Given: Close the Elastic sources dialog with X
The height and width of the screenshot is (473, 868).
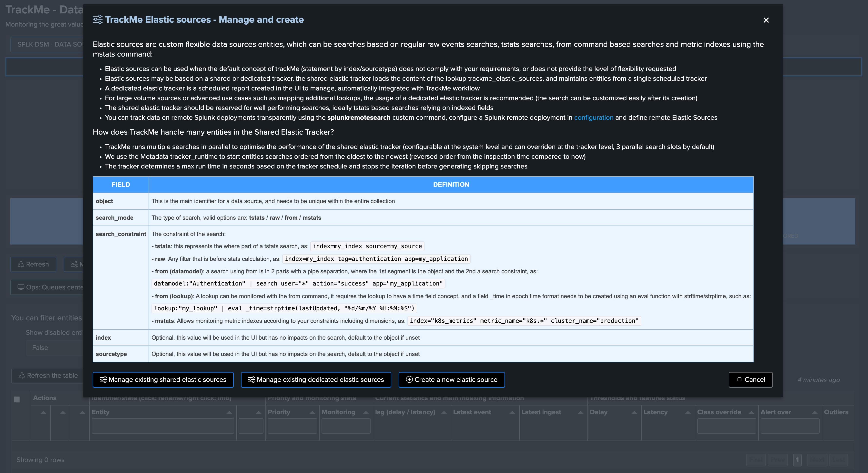Looking at the screenshot, I should (766, 20).
